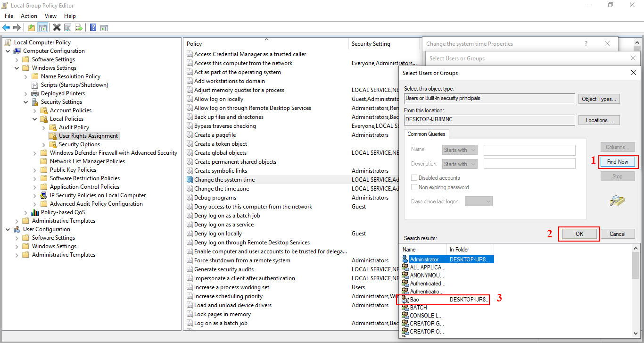This screenshot has width=644, height=343.
Task: Open Help via blue question mark icon
Action: [93, 28]
